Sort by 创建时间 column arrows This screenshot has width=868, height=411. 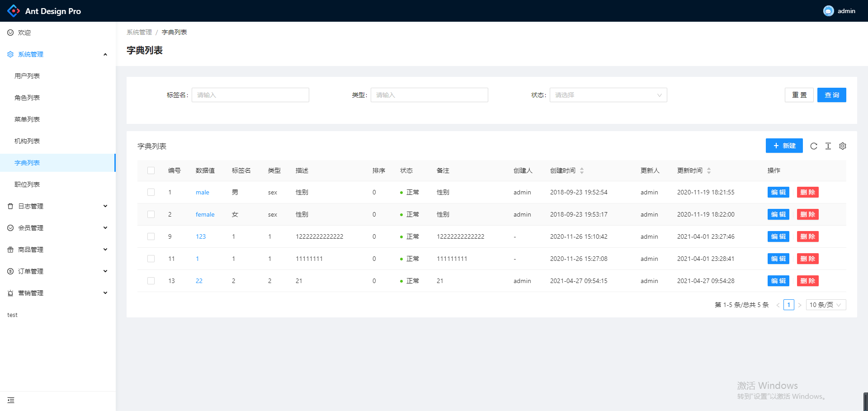coord(582,170)
